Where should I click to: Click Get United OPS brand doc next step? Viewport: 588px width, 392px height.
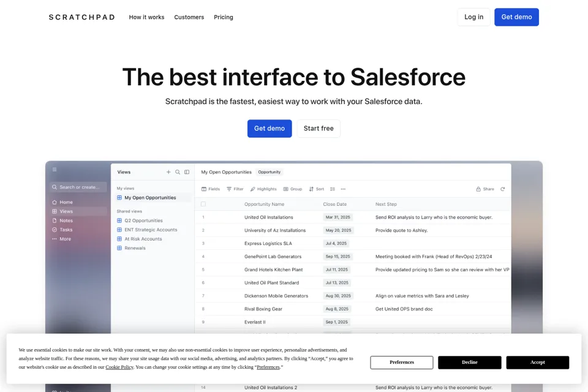(x=404, y=309)
